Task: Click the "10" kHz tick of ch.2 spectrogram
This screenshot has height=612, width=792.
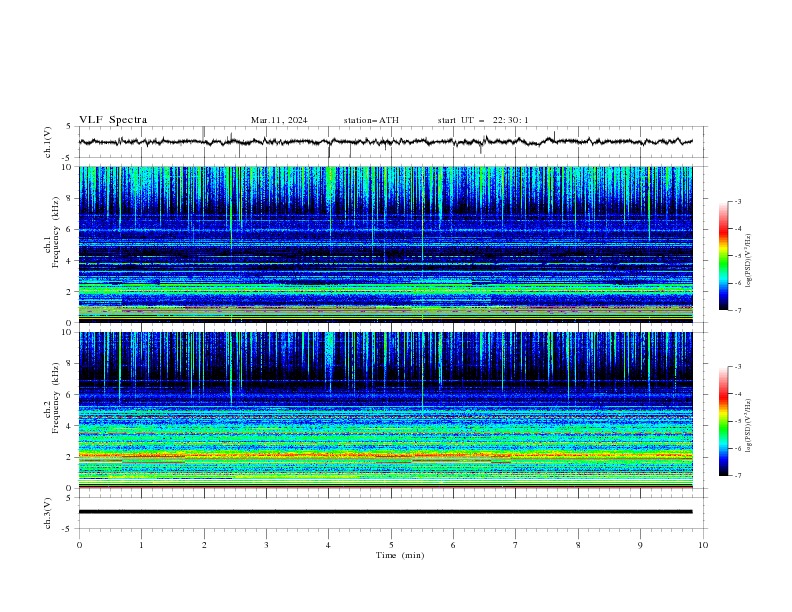Action: point(68,332)
